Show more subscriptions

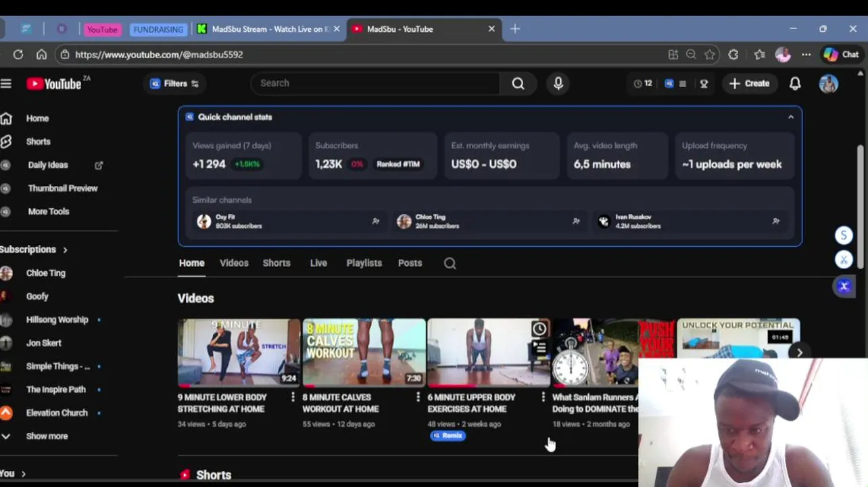coord(46,436)
